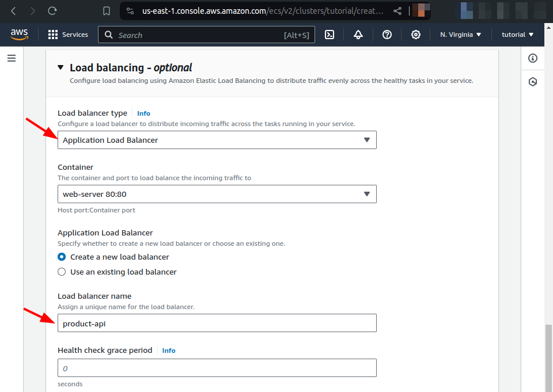Share this page via the share icon
This screenshot has width=553, height=392.
[x=397, y=11]
